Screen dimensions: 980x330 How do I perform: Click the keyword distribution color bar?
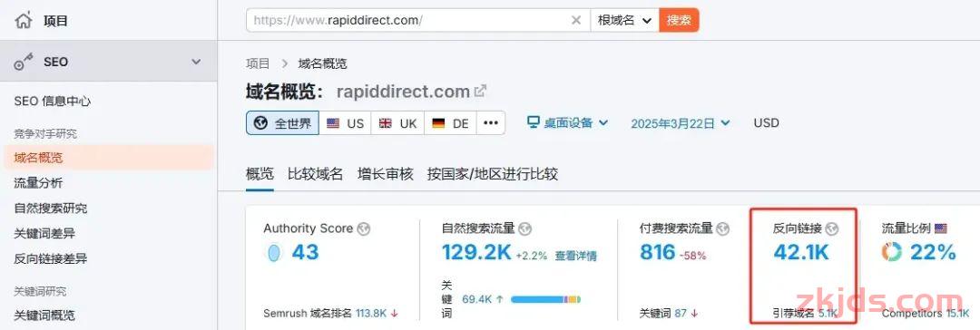point(545,299)
